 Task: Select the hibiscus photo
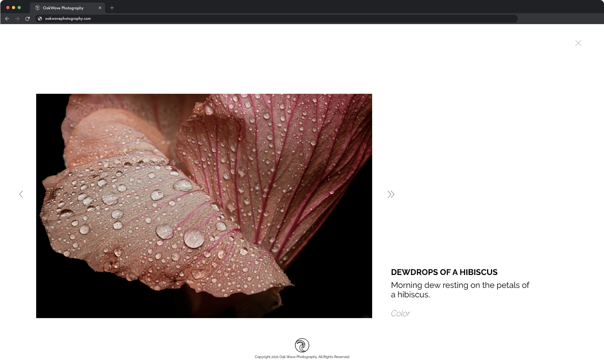point(204,206)
